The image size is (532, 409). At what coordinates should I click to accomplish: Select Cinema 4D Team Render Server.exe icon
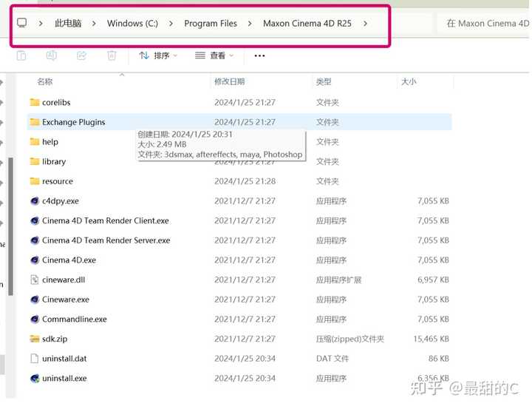click(x=35, y=240)
